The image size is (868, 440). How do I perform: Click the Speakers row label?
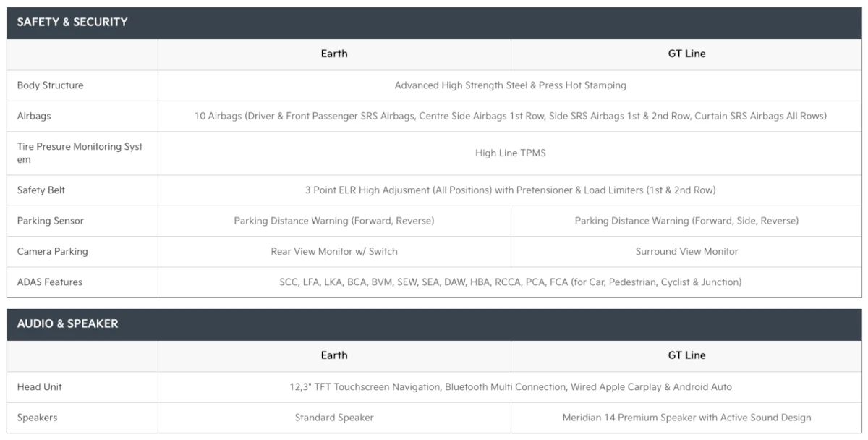pos(37,418)
